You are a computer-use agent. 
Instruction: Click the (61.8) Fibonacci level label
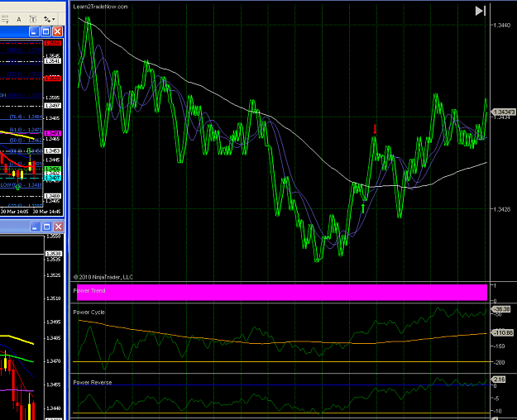click(x=26, y=130)
